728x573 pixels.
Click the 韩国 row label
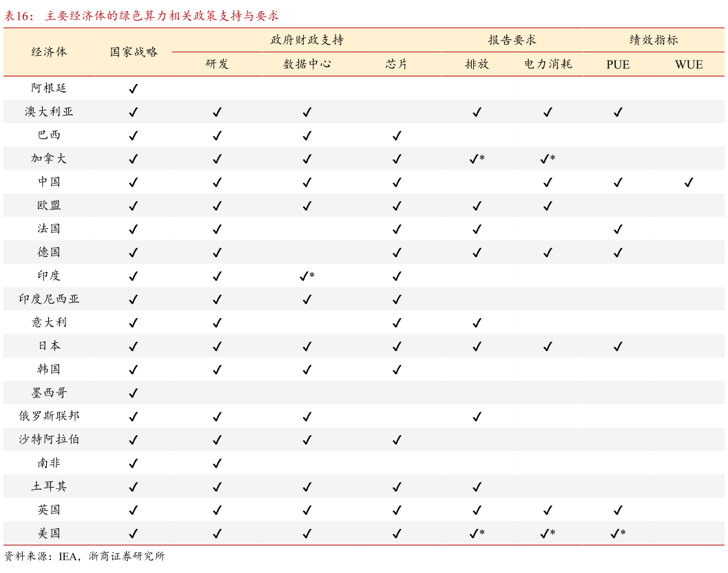(49, 369)
